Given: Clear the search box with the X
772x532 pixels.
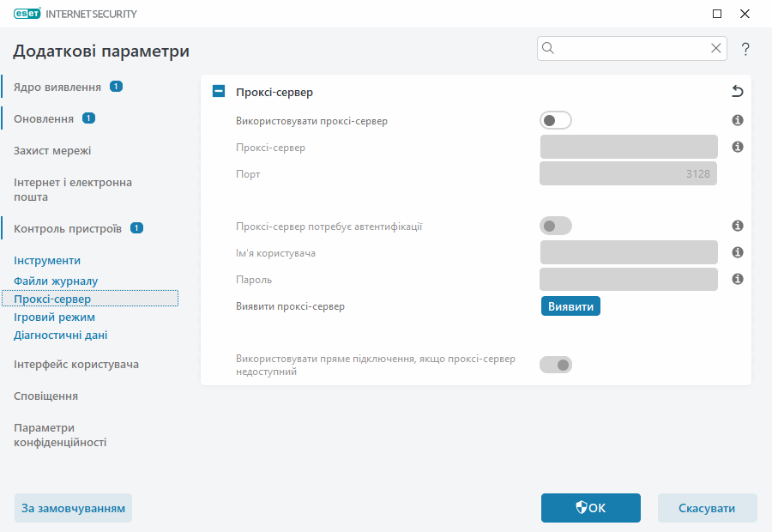Looking at the screenshot, I should (x=716, y=48).
